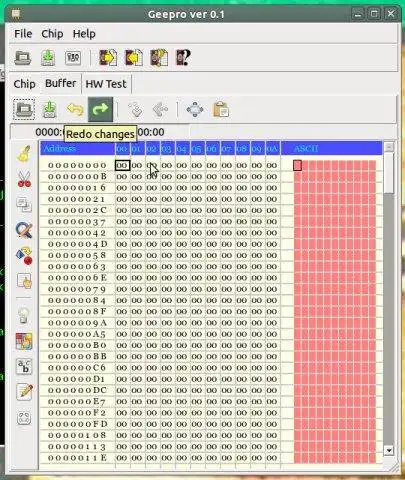The image size is (405, 480).
Task: Click the verify chip icon with documents
Action: [x=159, y=58]
